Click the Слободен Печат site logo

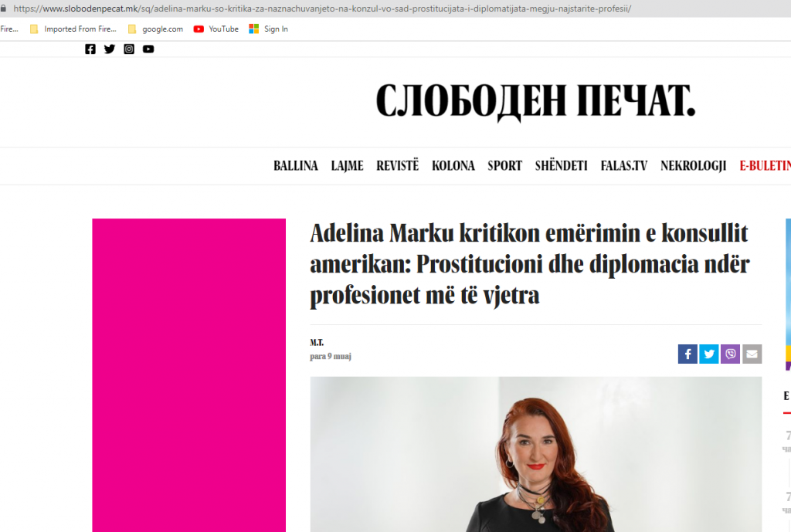point(536,103)
